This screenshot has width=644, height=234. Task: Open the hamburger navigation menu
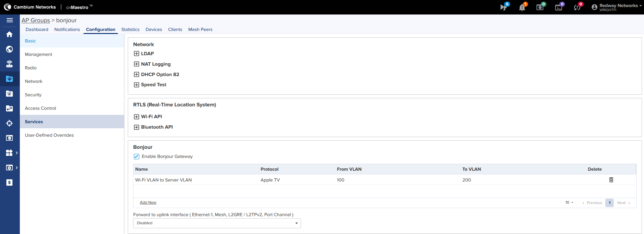point(10,20)
